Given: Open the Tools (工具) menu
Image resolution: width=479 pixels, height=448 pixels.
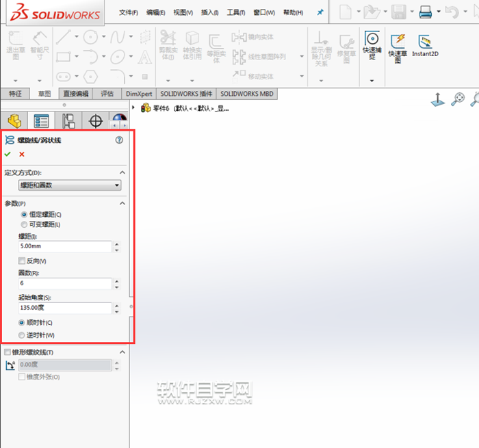Looking at the screenshot, I should [x=236, y=12].
